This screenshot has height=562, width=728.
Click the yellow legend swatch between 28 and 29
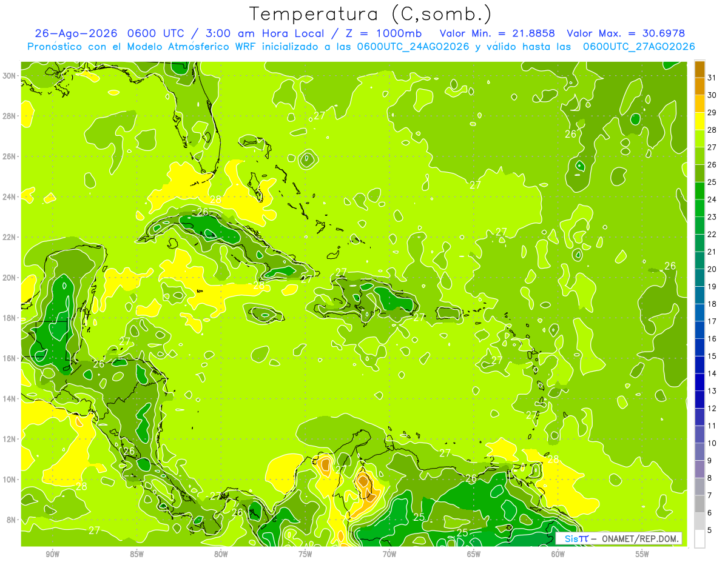[x=699, y=121]
